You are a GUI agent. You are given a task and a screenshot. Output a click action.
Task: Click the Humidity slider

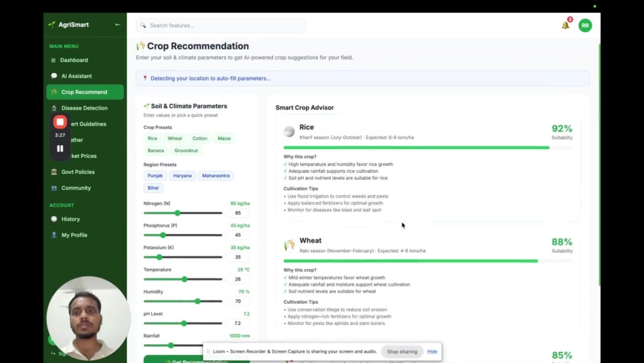tap(183, 301)
